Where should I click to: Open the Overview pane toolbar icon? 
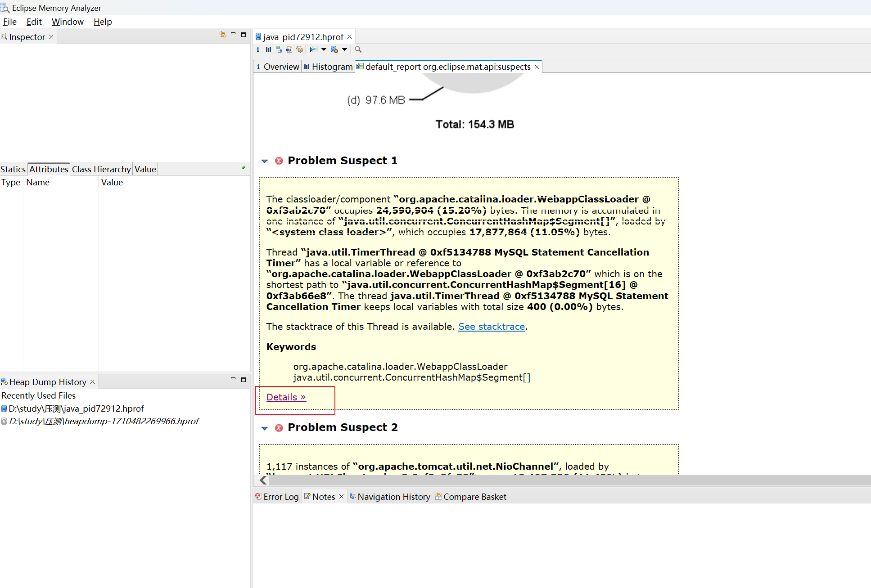(258, 49)
